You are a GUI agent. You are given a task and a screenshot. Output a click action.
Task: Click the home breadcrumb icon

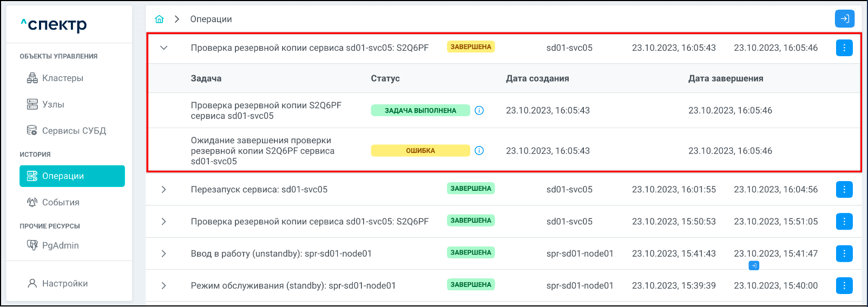[159, 19]
